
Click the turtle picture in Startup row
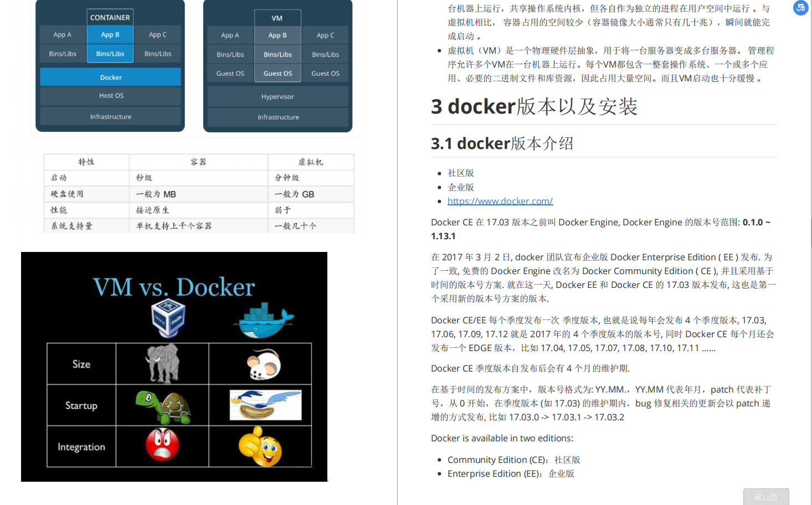pos(163,407)
